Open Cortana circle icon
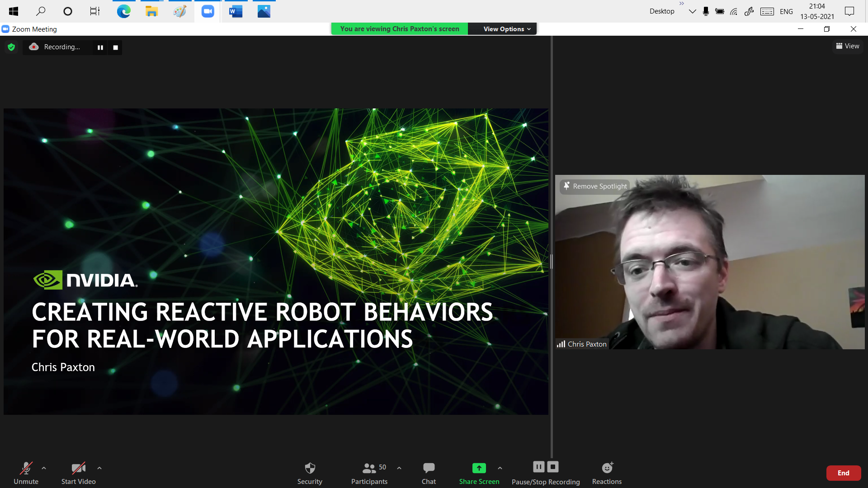The image size is (868, 488). pyautogui.click(x=68, y=11)
